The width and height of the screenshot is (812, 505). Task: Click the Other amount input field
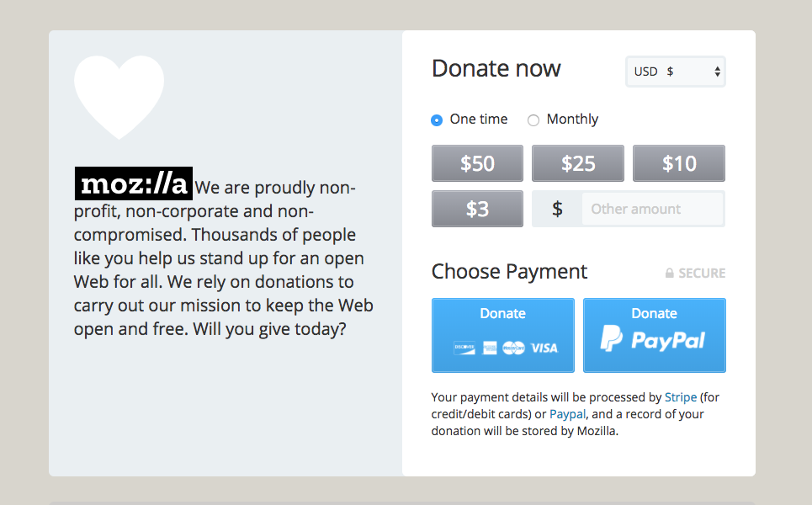(x=652, y=209)
